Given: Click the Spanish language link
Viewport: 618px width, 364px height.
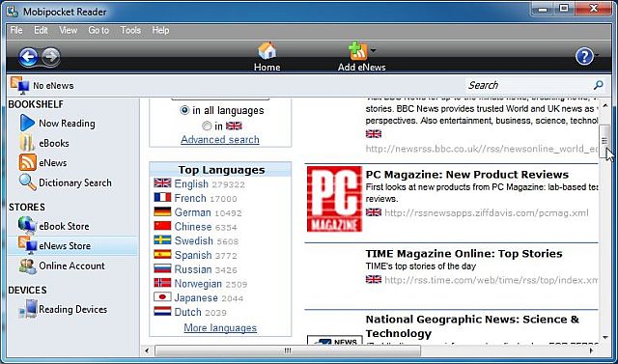Looking at the screenshot, I should point(193,255).
